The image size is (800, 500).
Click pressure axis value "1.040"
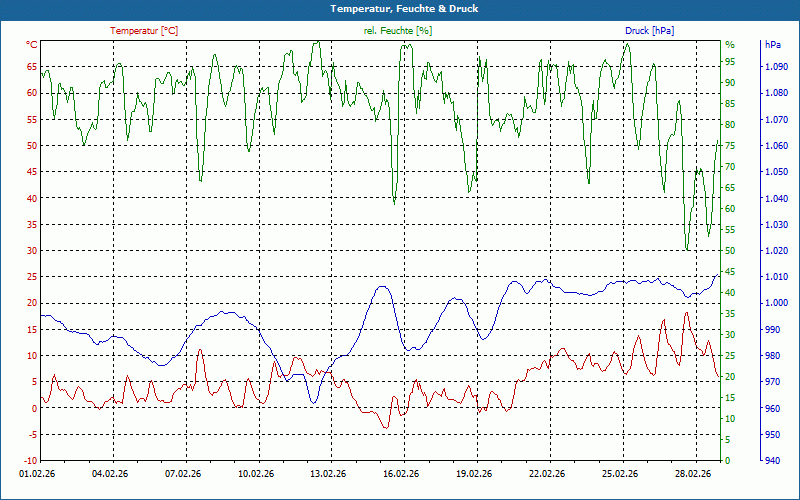tap(777, 198)
